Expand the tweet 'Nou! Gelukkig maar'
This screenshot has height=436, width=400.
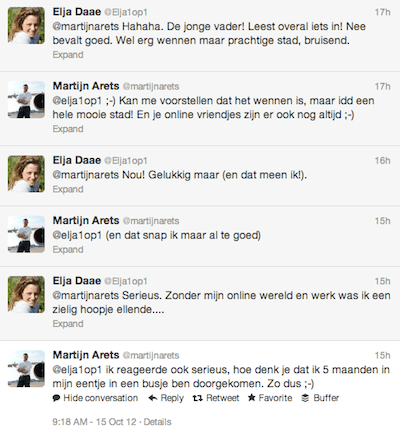[68, 189]
